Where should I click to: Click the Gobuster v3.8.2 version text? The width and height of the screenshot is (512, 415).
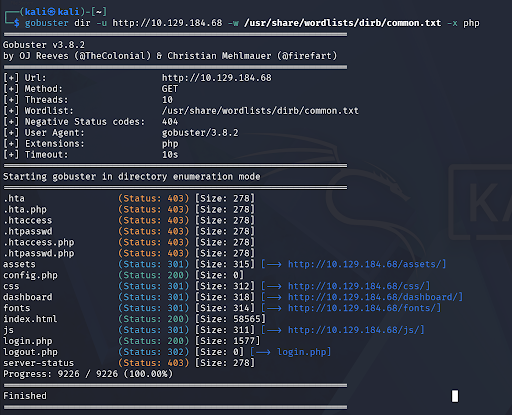pyautogui.click(x=44, y=45)
